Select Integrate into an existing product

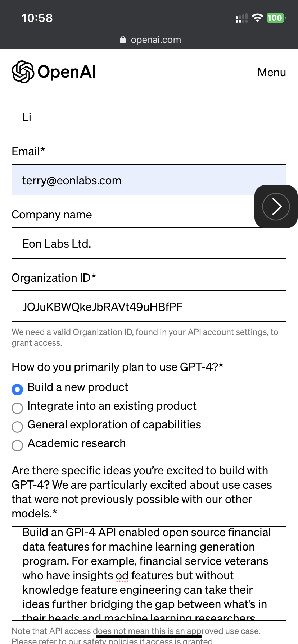[17, 408]
